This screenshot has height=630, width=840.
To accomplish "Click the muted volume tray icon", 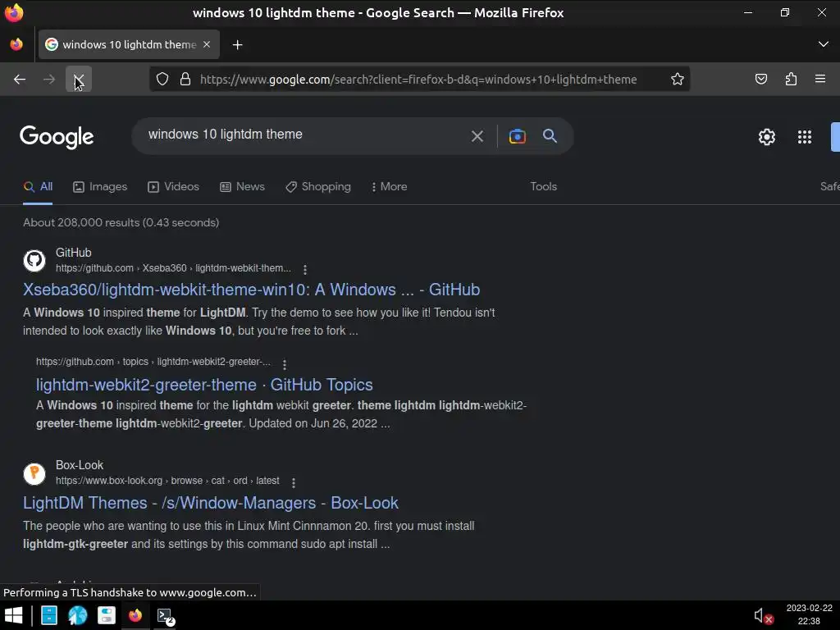I will coord(763,616).
